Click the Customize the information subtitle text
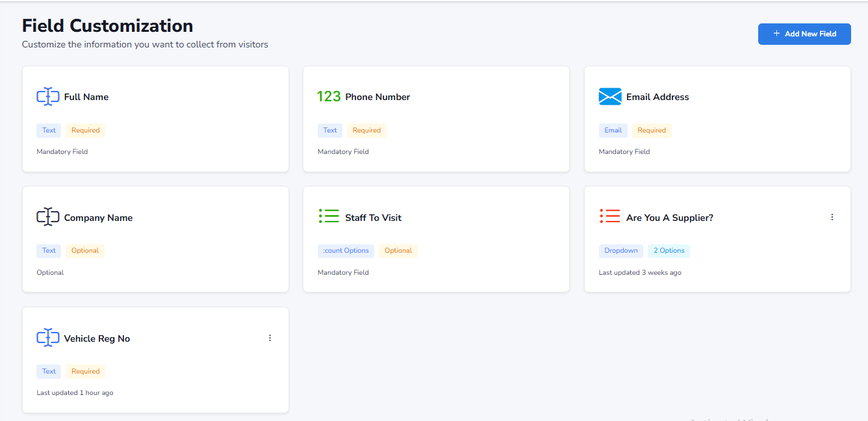868x421 pixels. (x=145, y=44)
